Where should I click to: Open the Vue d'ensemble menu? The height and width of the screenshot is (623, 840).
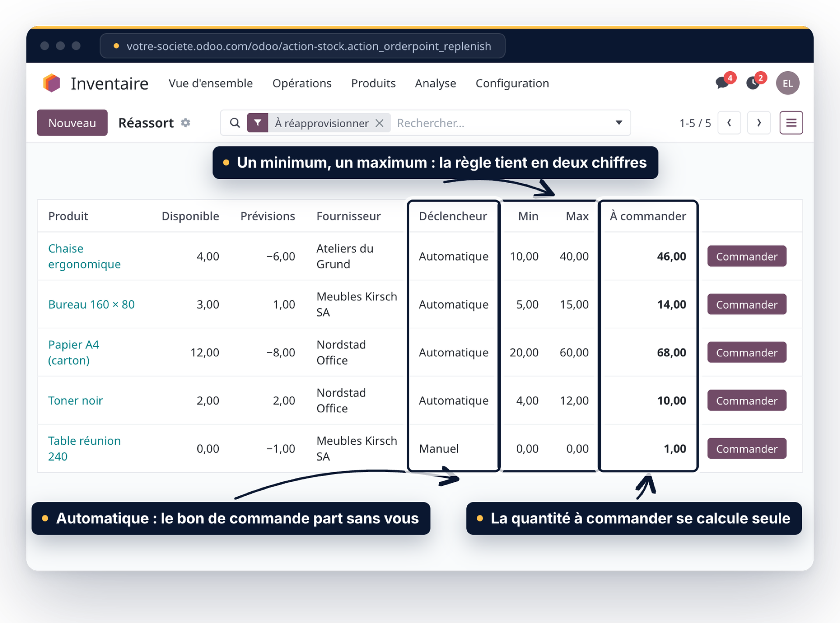(x=211, y=83)
